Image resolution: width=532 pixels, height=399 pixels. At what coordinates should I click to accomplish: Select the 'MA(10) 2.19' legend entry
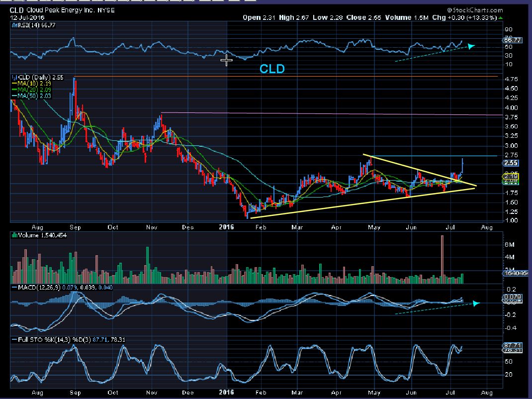click(x=34, y=84)
